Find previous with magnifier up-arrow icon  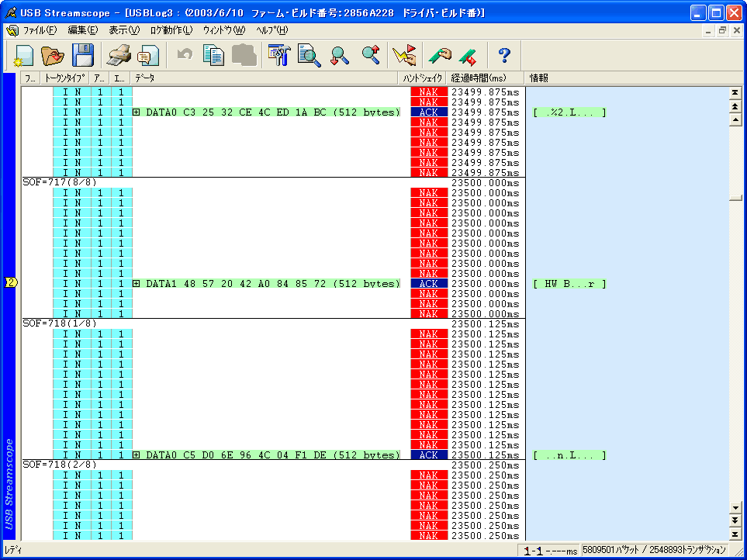click(x=371, y=55)
